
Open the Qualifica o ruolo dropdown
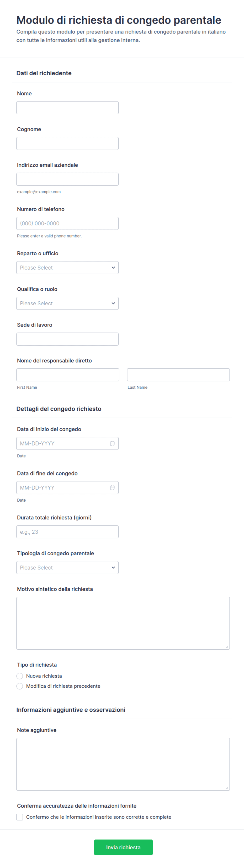(x=67, y=303)
